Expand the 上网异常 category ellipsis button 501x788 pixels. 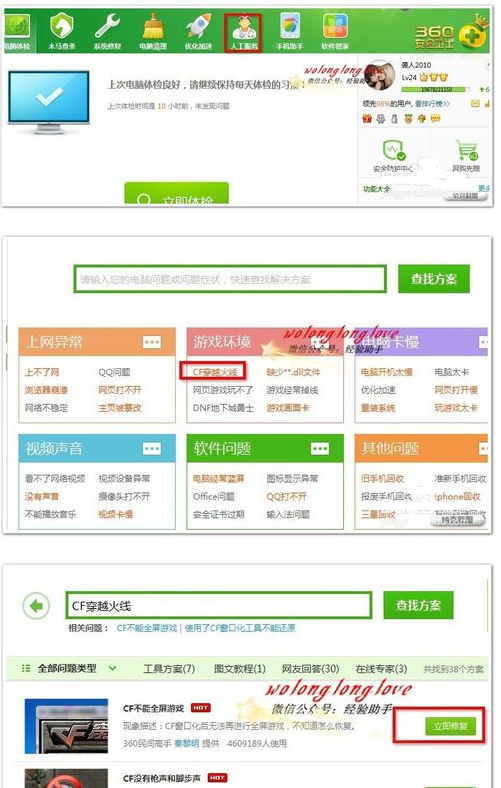click(152, 342)
